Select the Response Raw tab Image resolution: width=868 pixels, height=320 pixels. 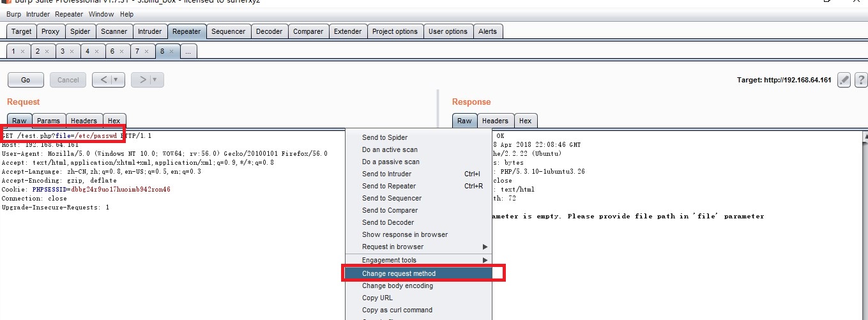[x=464, y=121]
